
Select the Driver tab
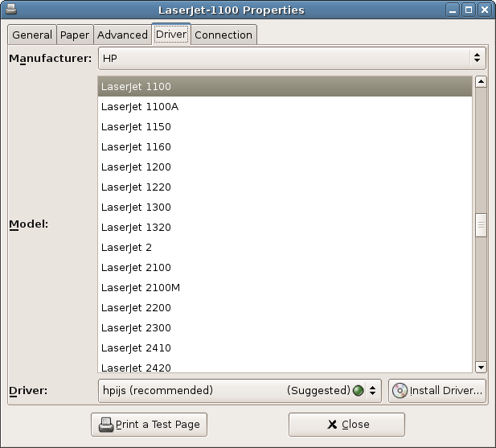[171, 34]
